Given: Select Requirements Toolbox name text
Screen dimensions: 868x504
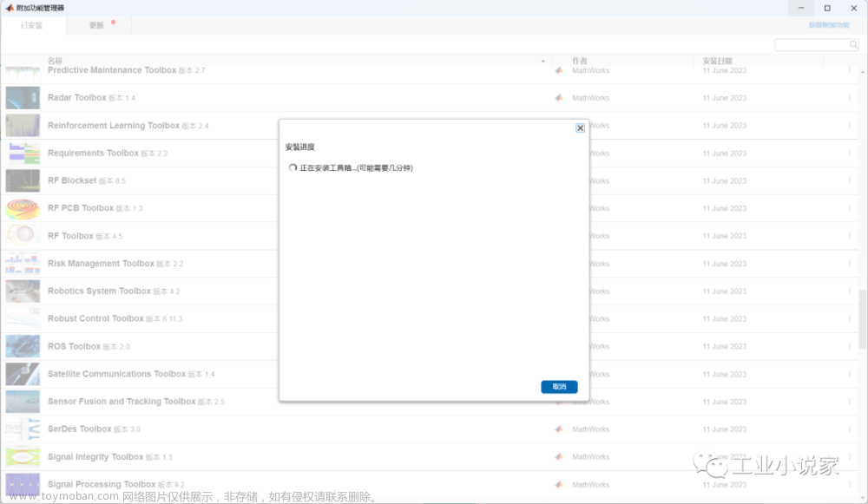Looking at the screenshot, I should coord(93,154).
